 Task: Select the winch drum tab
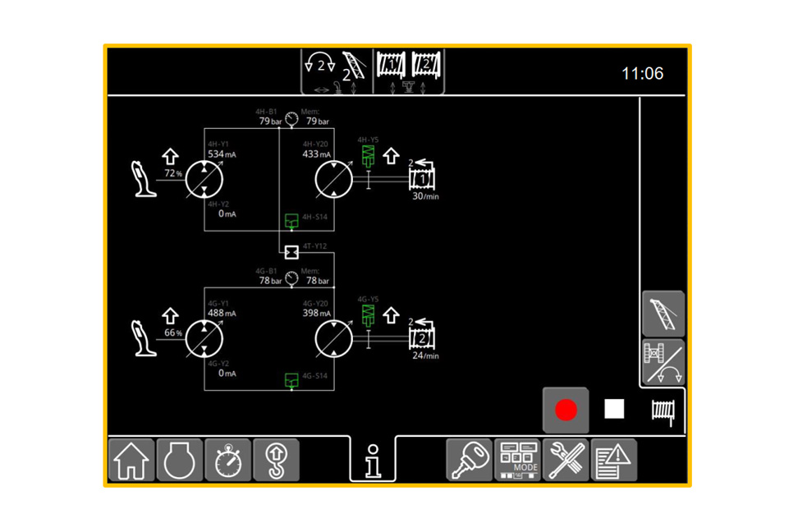pos(663,410)
